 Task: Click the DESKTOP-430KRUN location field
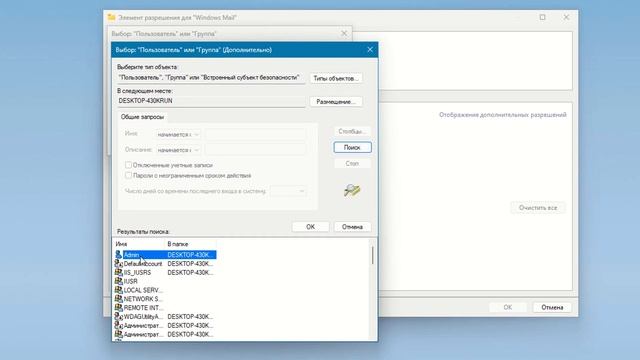pyautogui.click(x=211, y=101)
